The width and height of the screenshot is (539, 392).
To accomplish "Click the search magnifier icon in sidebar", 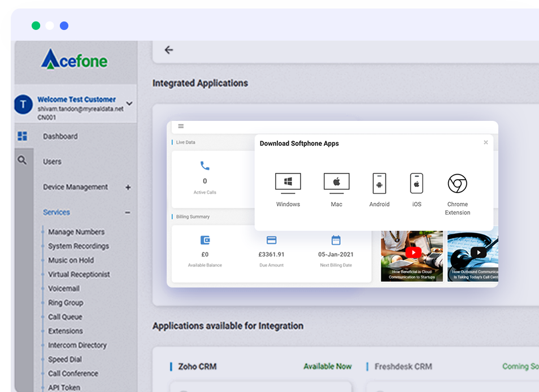I will pos(22,160).
